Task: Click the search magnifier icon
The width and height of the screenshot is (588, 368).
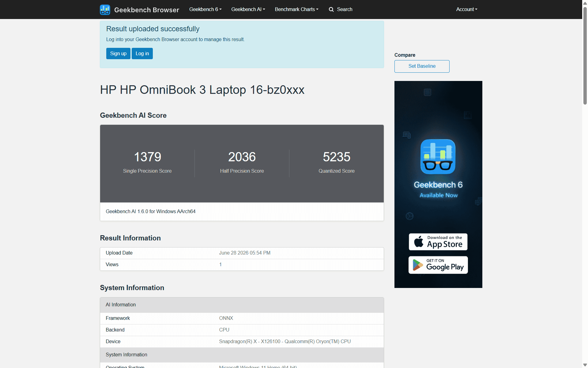Action: coord(331,10)
